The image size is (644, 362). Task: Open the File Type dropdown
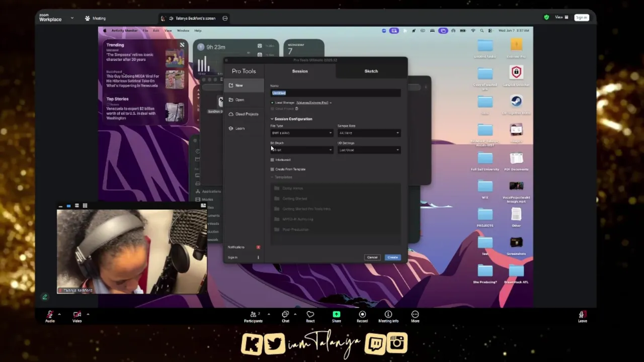(x=302, y=133)
